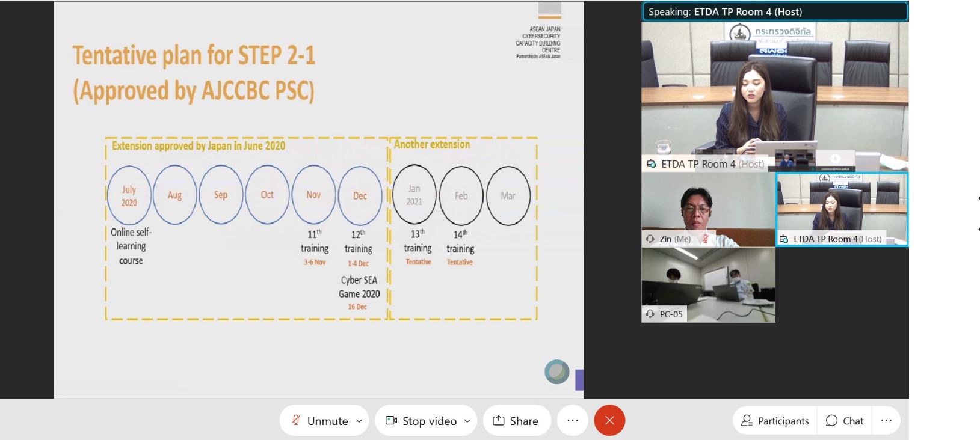This screenshot has width=980, height=440.
Task: Open the Chat panel
Action: 845,421
